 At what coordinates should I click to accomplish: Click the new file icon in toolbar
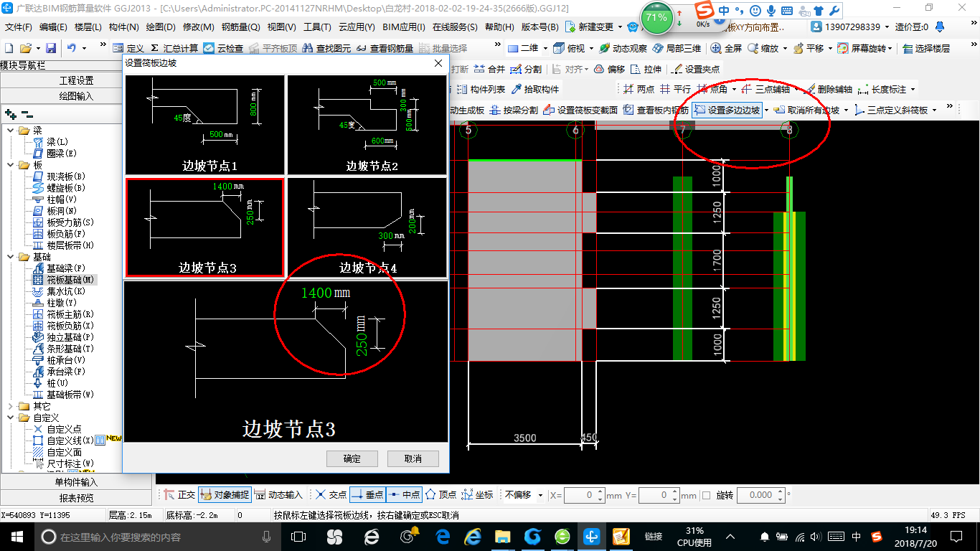[9, 48]
